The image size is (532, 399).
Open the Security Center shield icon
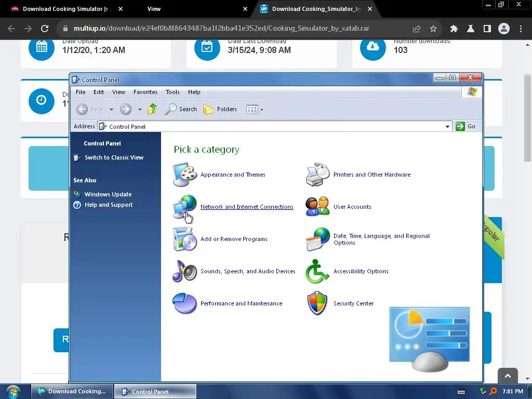pos(317,303)
